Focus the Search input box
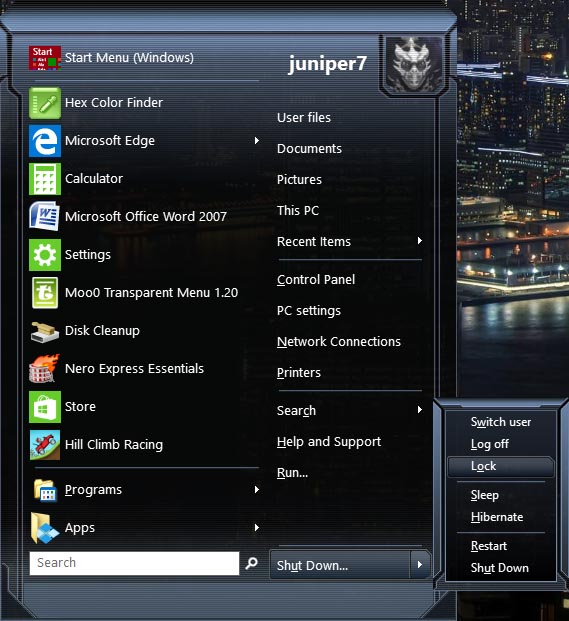 (x=134, y=563)
